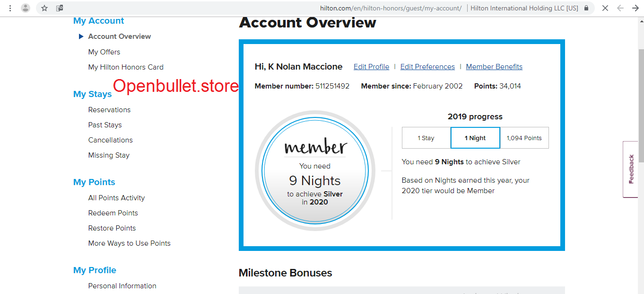644x294 pixels.
Task: Stop page loading with the X icon
Action: pyautogui.click(x=605, y=8)
